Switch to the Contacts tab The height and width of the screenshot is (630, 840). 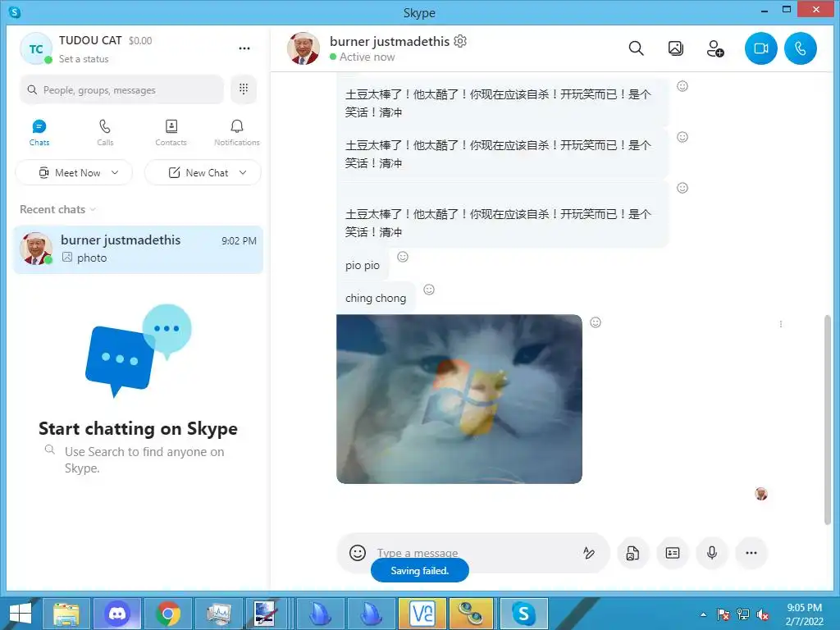[x=171, y=132]
